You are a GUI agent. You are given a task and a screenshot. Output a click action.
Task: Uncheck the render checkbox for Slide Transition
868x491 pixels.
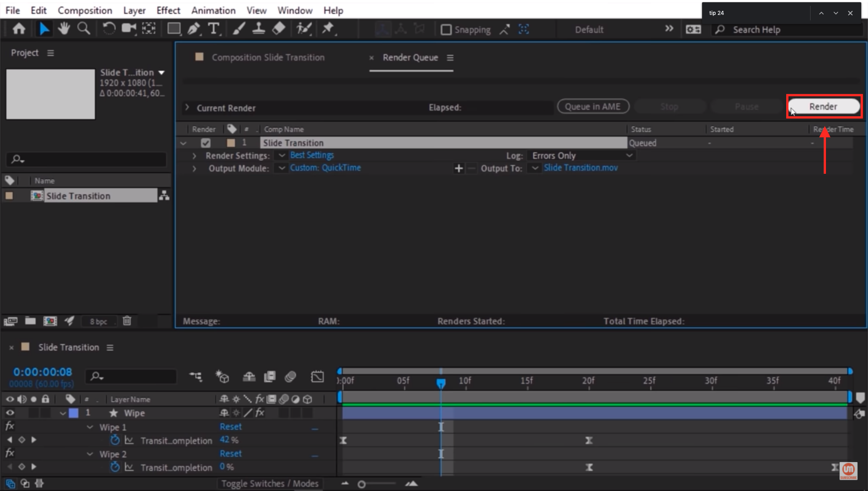point(206,143)
